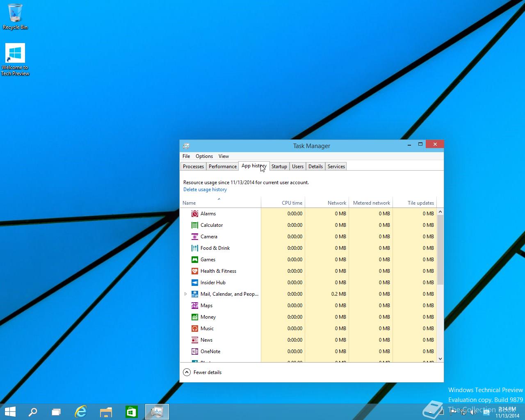Expand the Mail, Calendar, and People row
The height and width of the screenshot is (420, 525).
pos(185,294)
